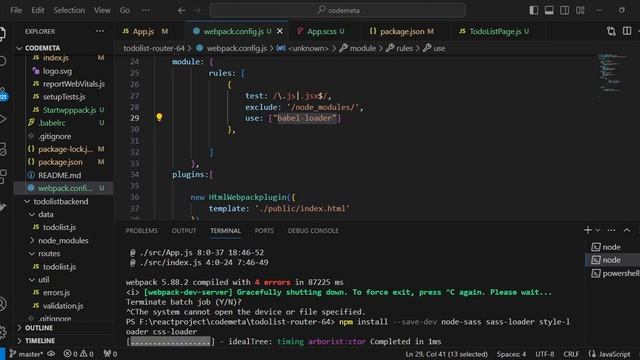640x360 pixels.
Task: Open validation.js in explorer
Action: (x=64, y=306)
